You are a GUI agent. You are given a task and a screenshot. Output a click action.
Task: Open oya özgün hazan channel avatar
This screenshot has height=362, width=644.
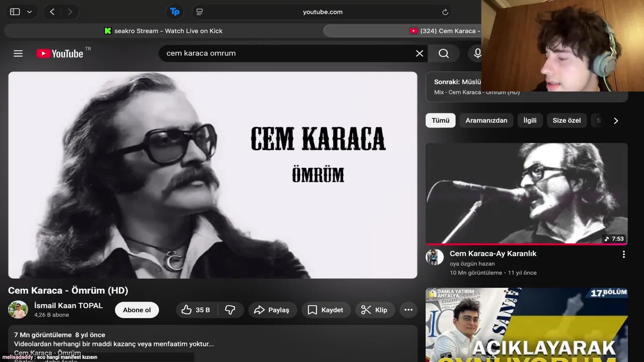[435, 256]
